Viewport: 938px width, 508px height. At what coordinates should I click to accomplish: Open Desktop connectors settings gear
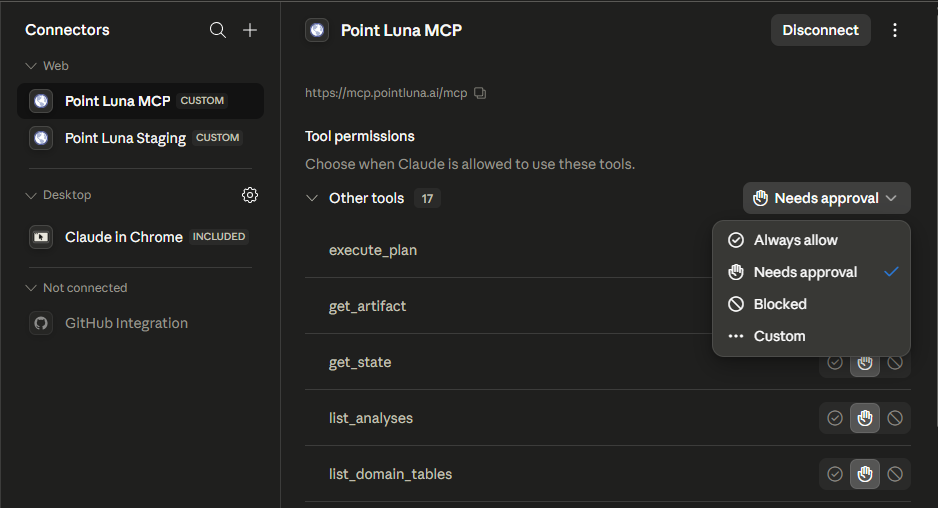pyautogui.click(x=250, y=195)
